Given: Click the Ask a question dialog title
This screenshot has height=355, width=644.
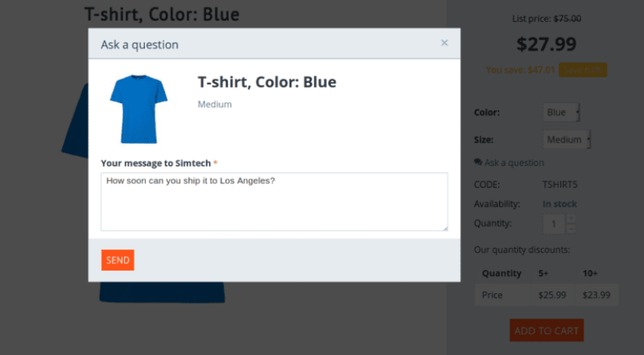Looking at the screenshot, I should coord(139,44).
